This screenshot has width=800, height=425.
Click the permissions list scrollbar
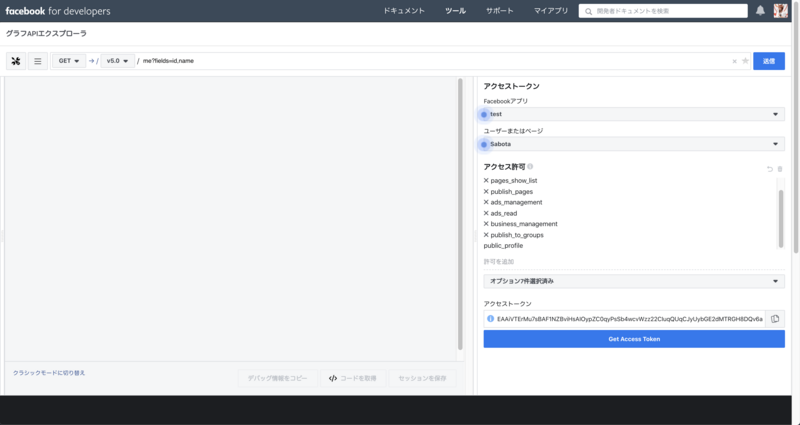tap(781, 218)
